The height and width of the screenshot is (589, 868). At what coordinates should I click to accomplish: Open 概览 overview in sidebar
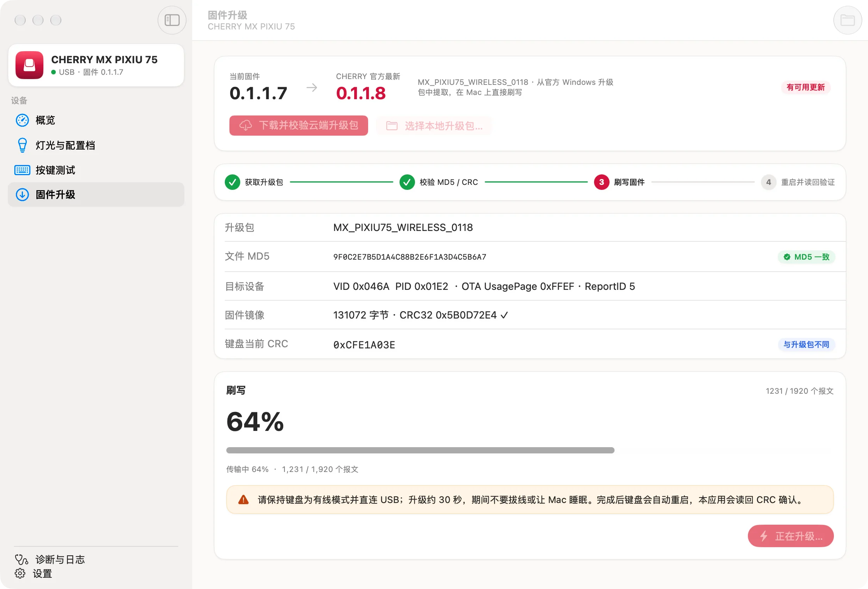tap(96, 120)
